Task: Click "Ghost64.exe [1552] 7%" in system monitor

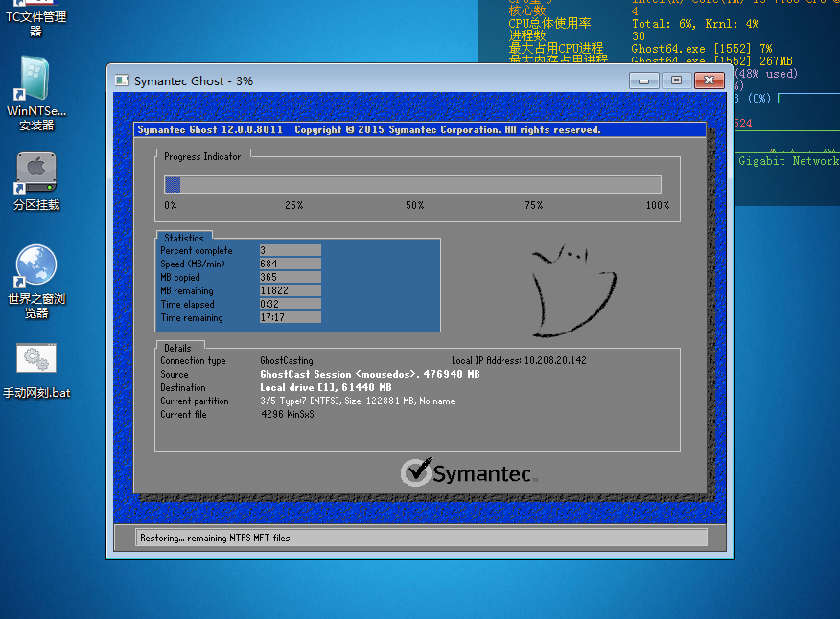Action: click(702, 49)
